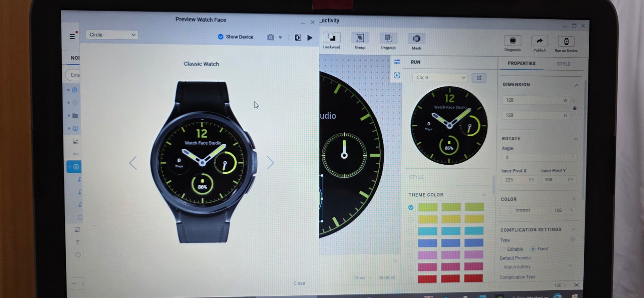Click the Run on Device icon
This screenshot has width=644, height=298.
tap(566, 41)
